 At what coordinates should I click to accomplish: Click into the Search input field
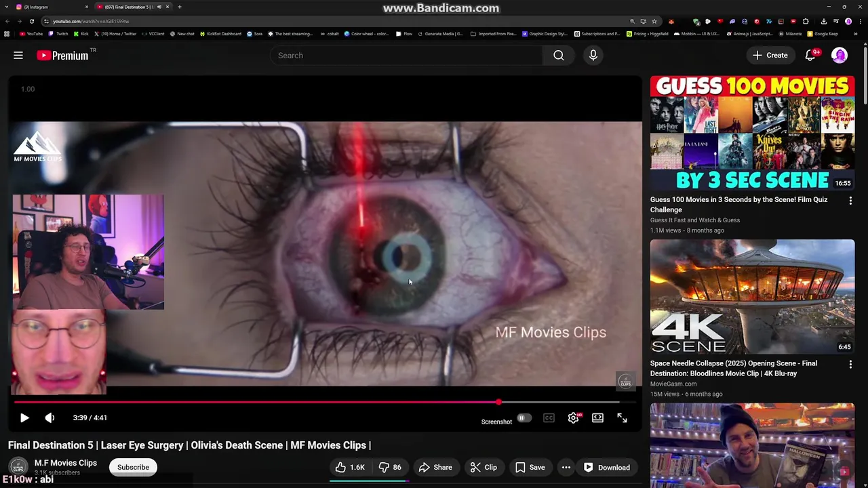tap(406, 56)
